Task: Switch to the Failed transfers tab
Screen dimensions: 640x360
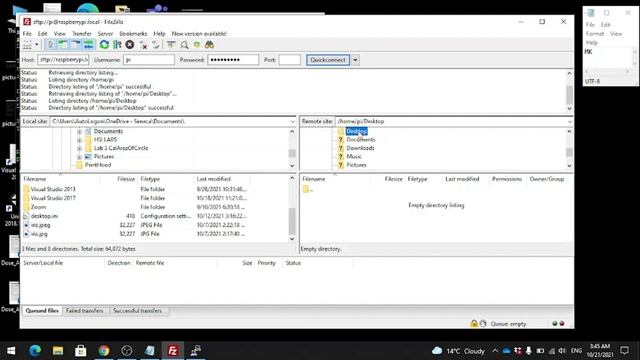Action: point(84,311)
